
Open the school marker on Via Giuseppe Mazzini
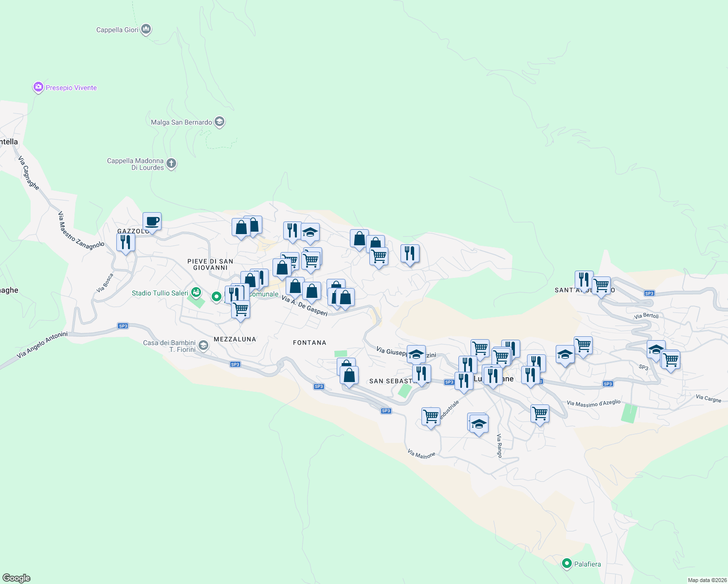click(x=416, y=355)
